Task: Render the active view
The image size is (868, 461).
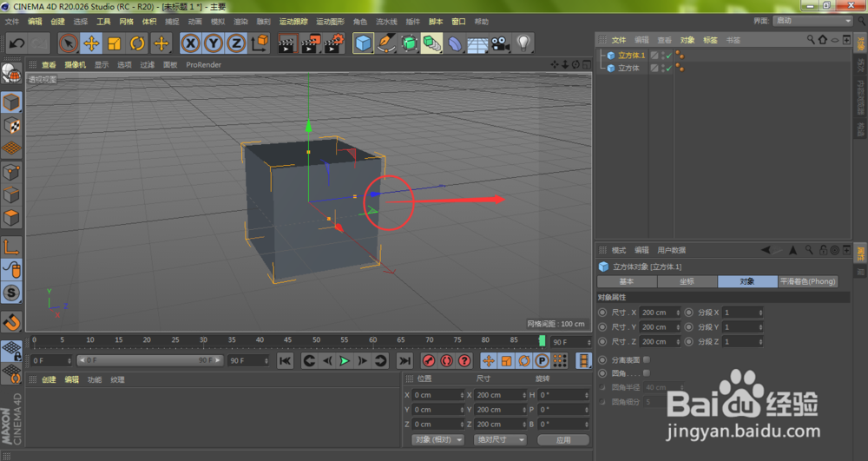Action: tap(287, 43)
